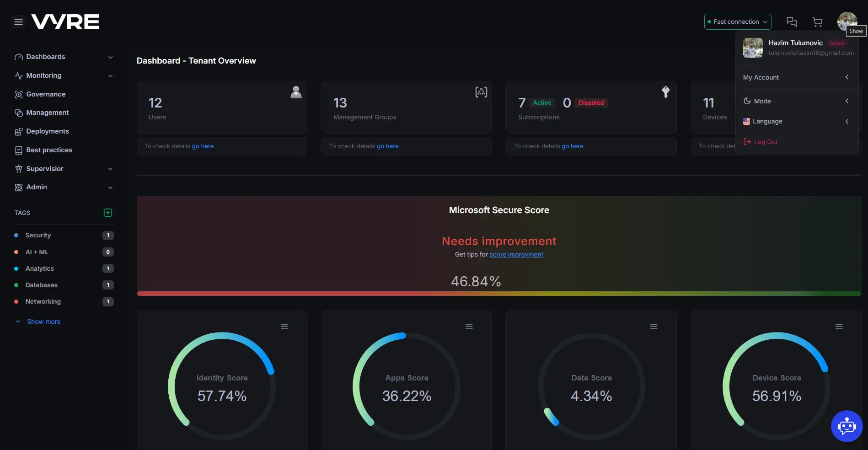Screen dimensions: 868x450
Task: Click the Data Score 4.34% value
Action: [591, 396]
